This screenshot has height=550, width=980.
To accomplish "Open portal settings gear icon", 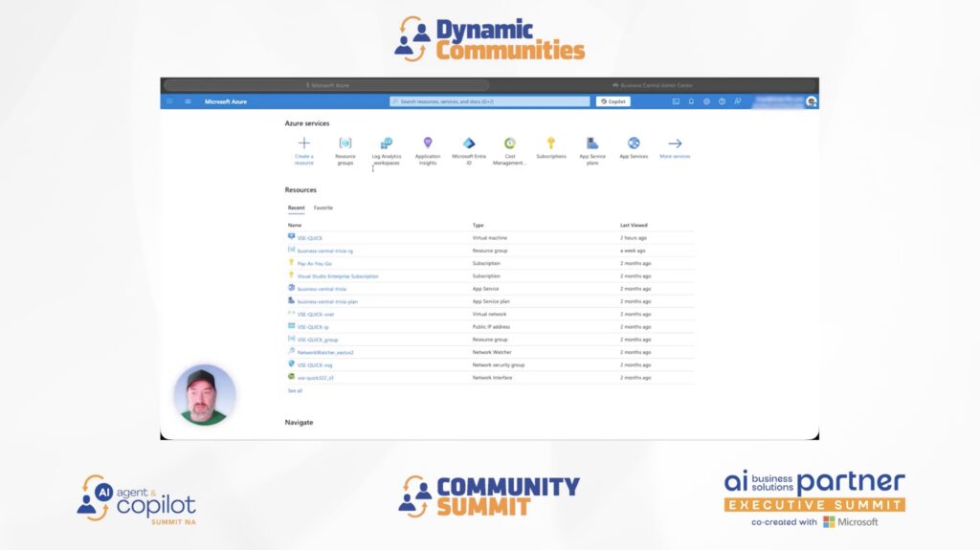I will [x=706, y=101].
